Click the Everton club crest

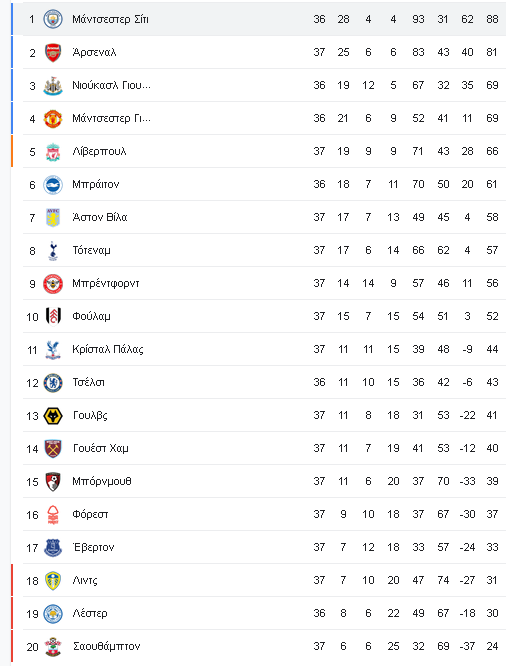coord(53,547)
